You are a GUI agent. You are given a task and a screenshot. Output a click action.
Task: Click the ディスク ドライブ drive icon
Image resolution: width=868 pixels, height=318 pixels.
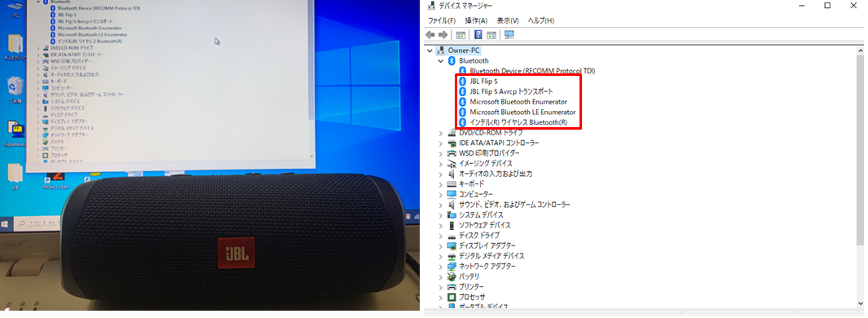click(x=452, y=236)
